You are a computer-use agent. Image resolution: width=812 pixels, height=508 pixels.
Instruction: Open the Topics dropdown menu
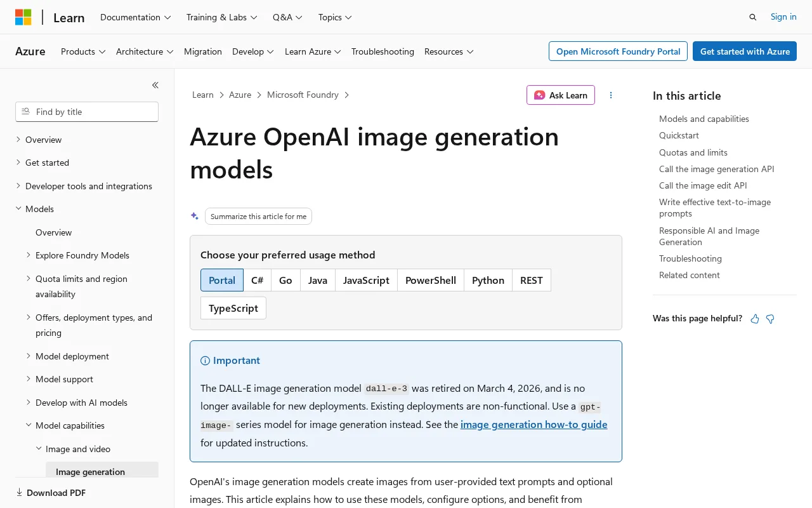335,17
